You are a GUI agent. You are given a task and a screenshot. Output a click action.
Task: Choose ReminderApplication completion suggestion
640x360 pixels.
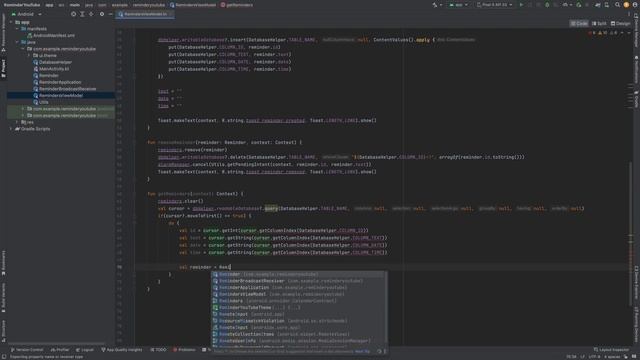[299, 287]
